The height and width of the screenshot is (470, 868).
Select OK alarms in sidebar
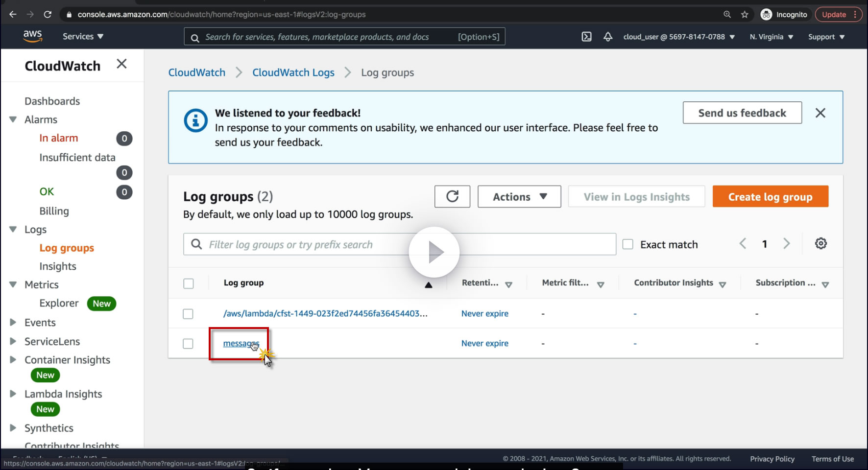click(x=47, y=191)
